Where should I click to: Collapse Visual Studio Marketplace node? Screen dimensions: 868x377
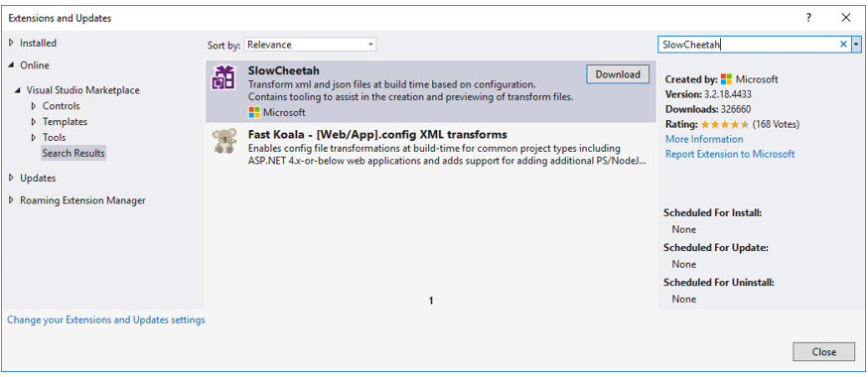pyautogui.click(x=19, y=90)
